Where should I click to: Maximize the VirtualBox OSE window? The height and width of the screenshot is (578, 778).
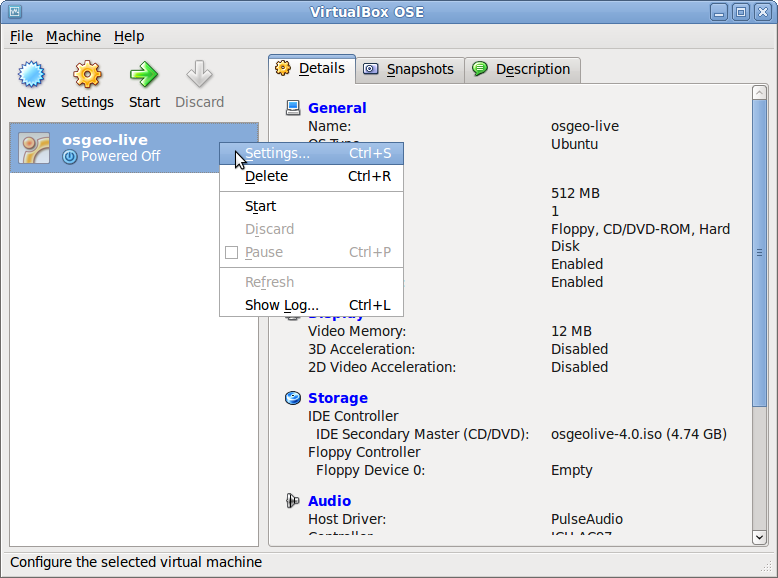pos(741,12)
